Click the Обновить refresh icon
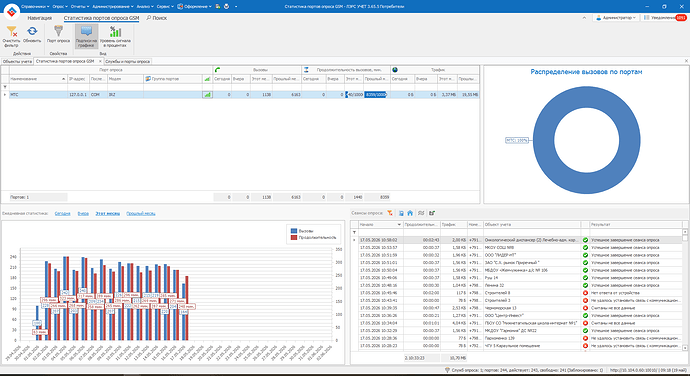690x376 pixels. coord(32,31)
